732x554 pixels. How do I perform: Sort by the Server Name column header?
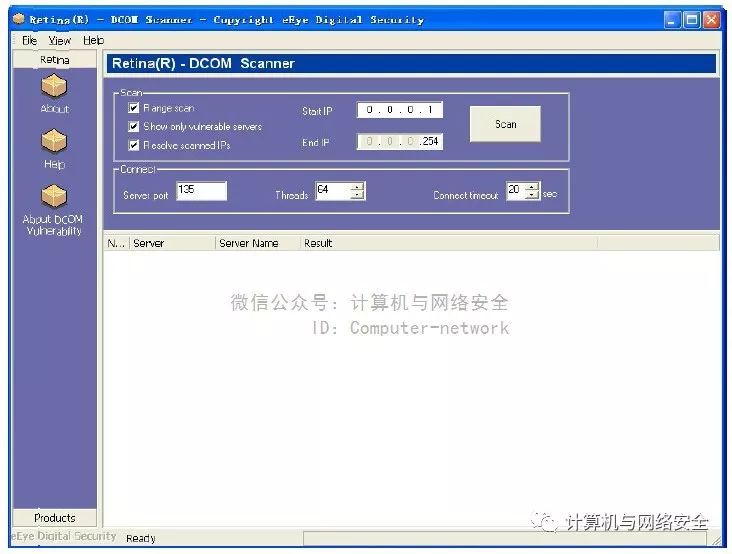(257, 243)
